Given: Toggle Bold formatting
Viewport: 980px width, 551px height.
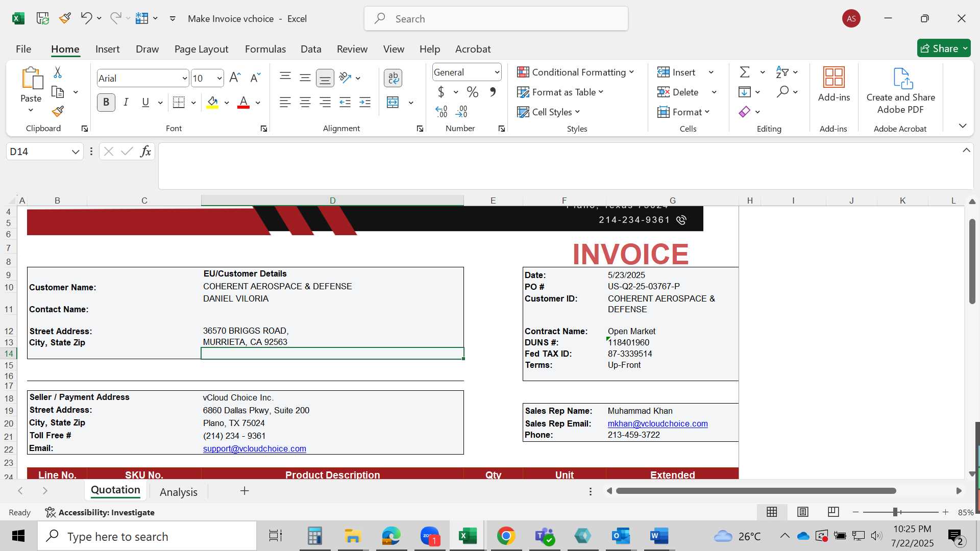Looking at the screenshot, I should point(106,103).
